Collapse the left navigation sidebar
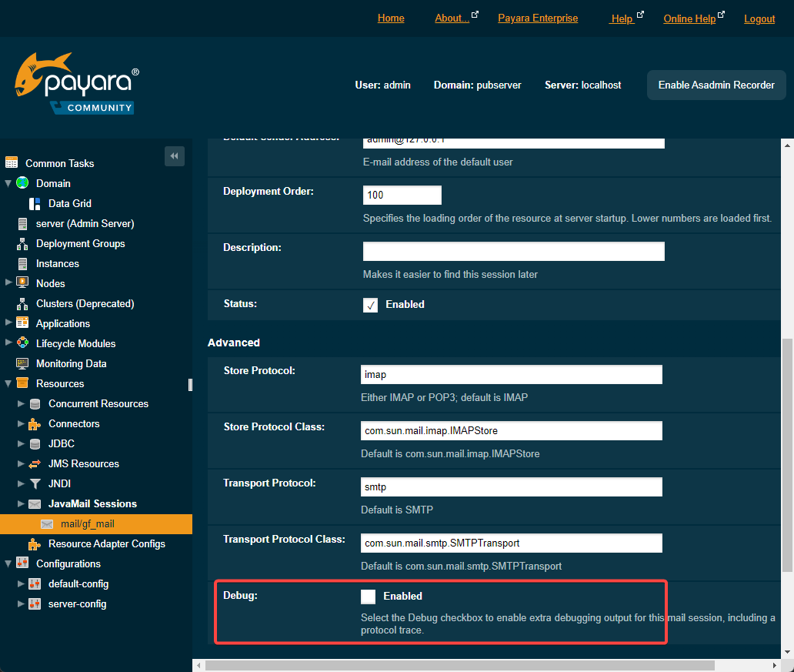 pyautogui.click(x=174, y=156)
